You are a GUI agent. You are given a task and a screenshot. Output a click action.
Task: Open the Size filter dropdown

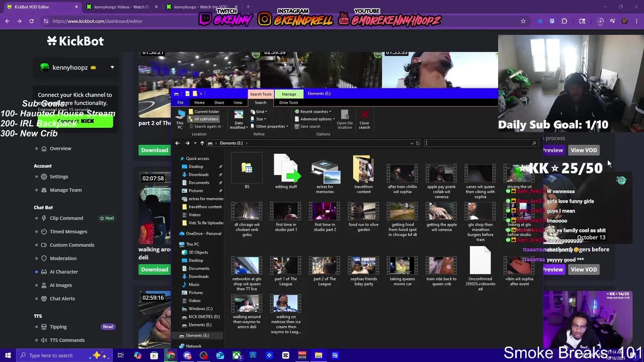[x=259, y=119]
